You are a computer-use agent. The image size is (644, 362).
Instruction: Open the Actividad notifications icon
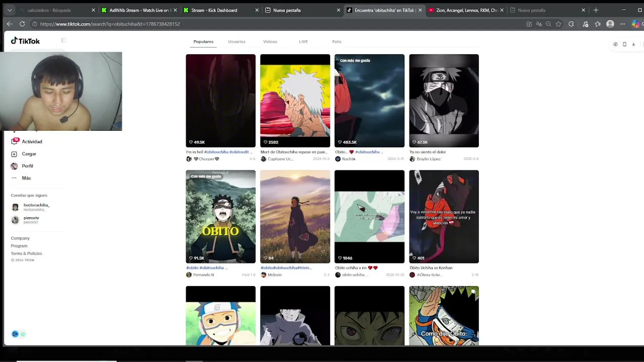coord(15,141)
